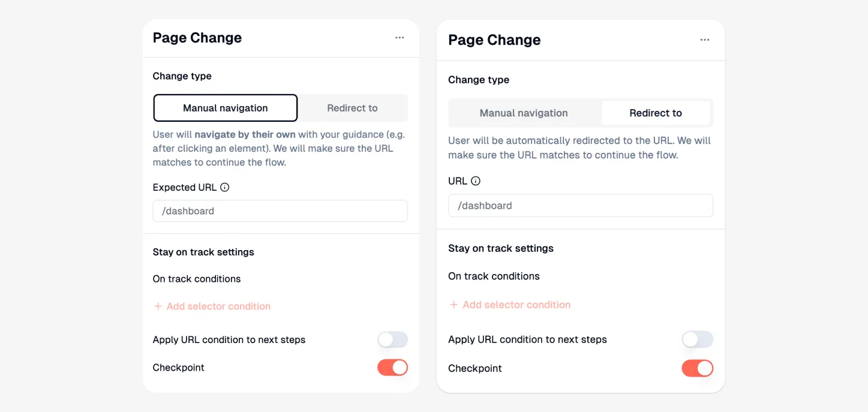The image size is (868, 412).
Task: Switch left card to Redirect to
Action: 352,107
